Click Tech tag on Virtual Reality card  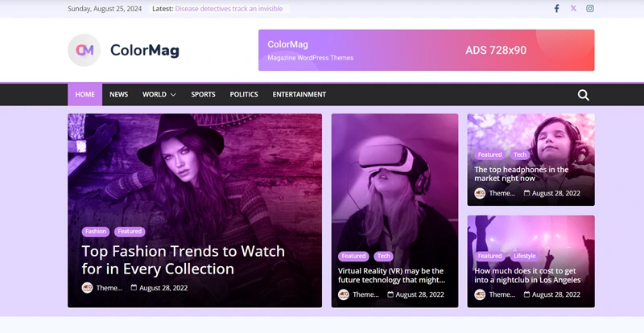tap(384, 257)
